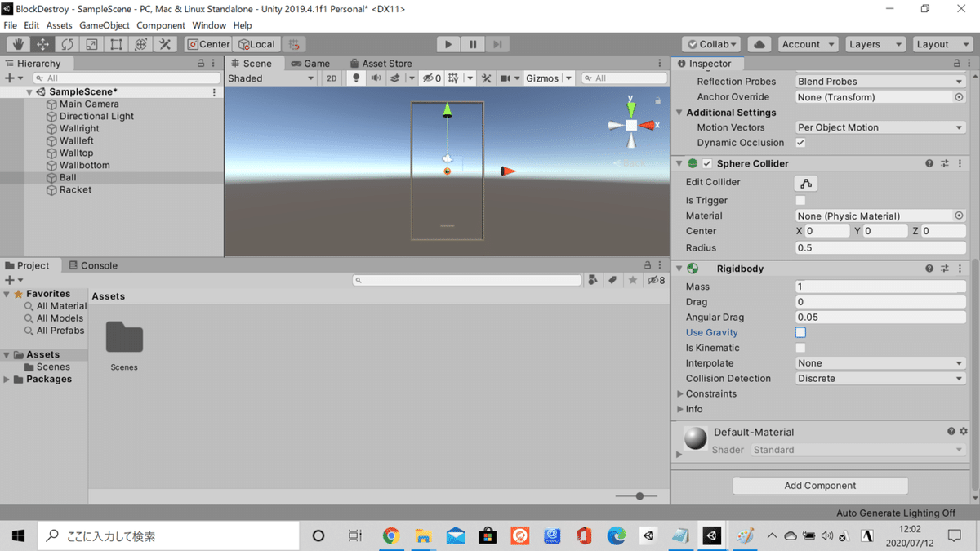980x551 pixels.
Task: Open Sphere Collider help reference
Action: click(929, 163)
